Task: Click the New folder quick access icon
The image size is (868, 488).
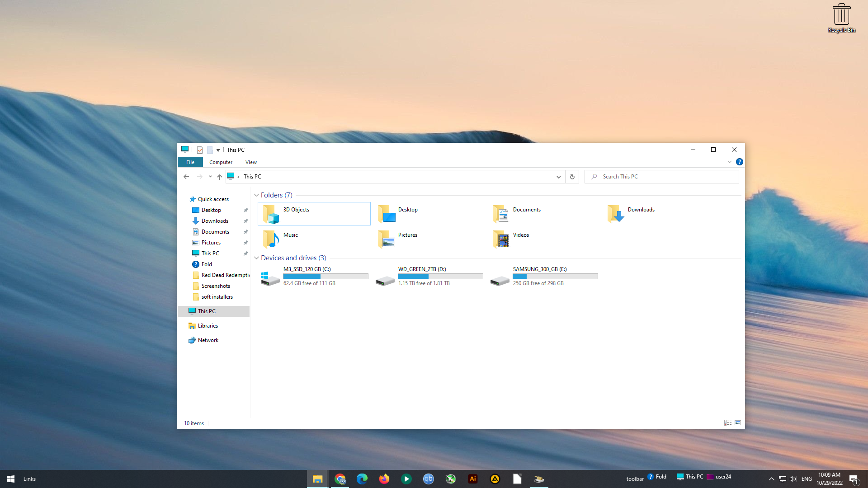Action: (x=210, y=150)
